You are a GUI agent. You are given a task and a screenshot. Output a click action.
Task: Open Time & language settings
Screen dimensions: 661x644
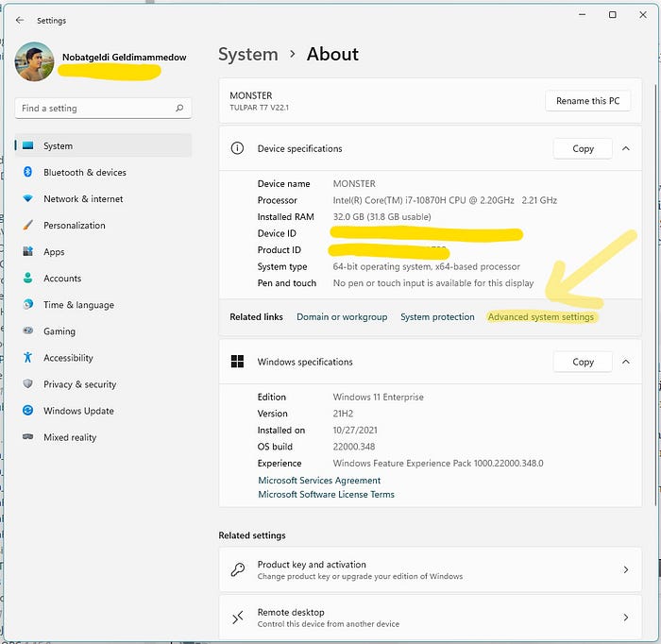click(78, 305)
